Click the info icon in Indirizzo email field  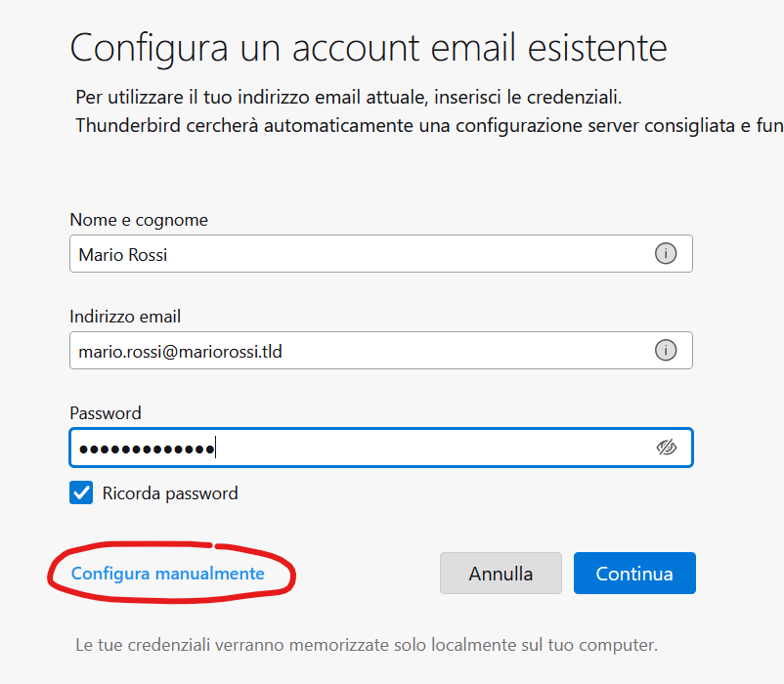666,350
